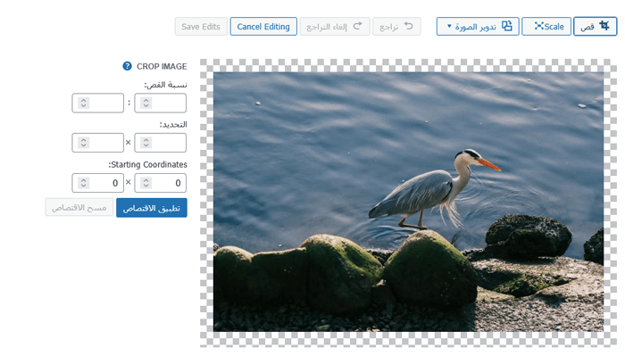Viewport: 625px width, 364px height.
Task: Open Crop Image help icon
Action: 128,66
